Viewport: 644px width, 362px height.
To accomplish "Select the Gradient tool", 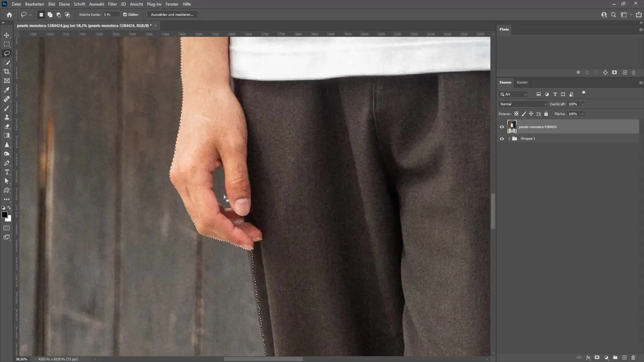I will [7, 136].
